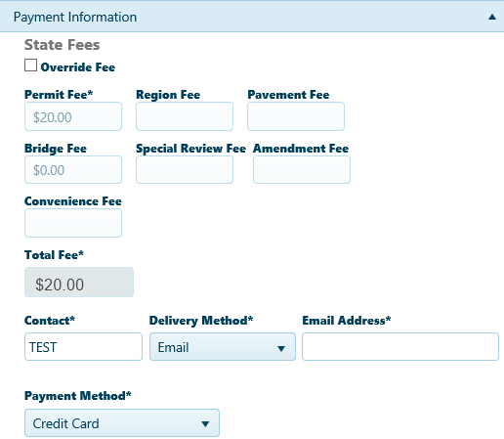The height and width of the screenshot is (439, 504).
Task: Click the Override Fee label text
Action: pyautogui.click(x=78, y=67)
